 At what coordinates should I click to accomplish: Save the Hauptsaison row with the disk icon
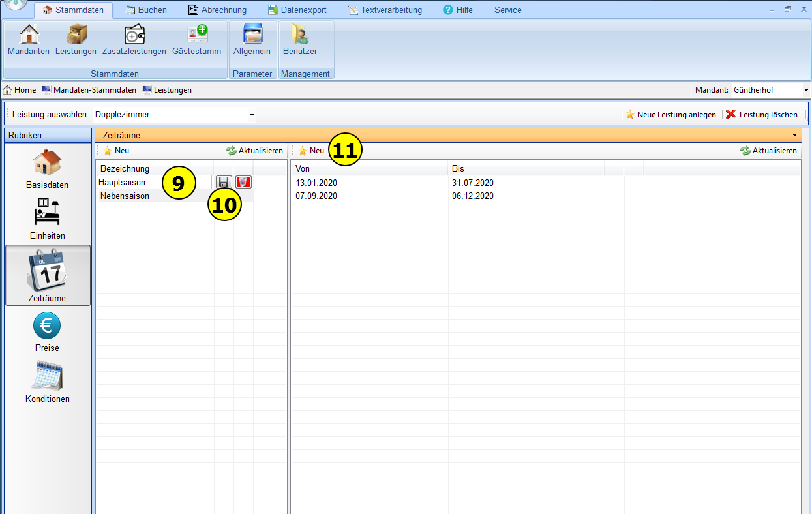pyautogui.click(x=224, y=183)
